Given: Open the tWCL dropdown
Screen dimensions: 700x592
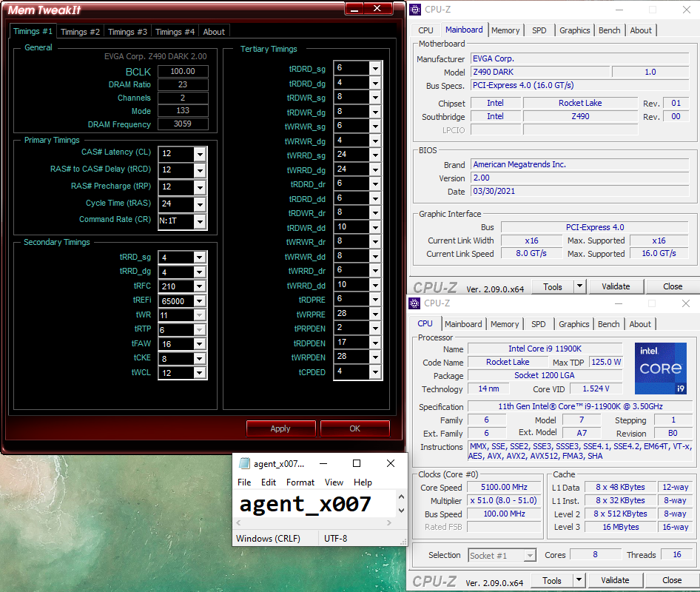Looking at the screenshot, I should 200,372.
